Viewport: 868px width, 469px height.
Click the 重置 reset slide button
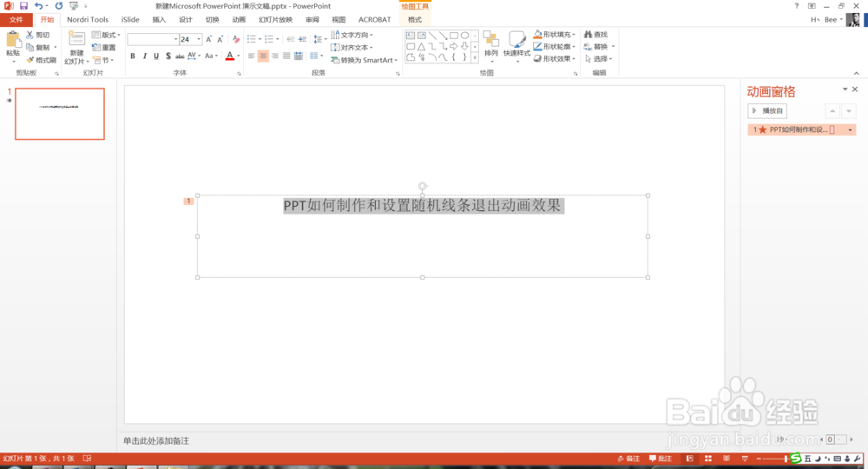[104, 48]
